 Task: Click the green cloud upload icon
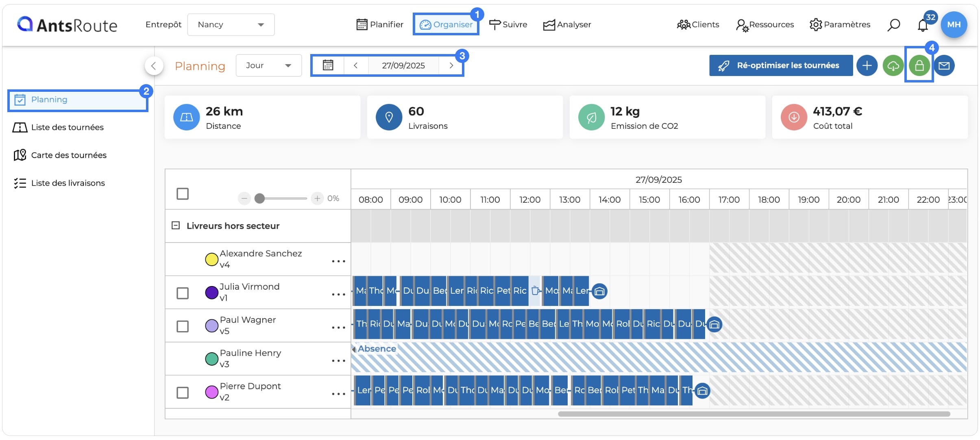click(893, 65)
